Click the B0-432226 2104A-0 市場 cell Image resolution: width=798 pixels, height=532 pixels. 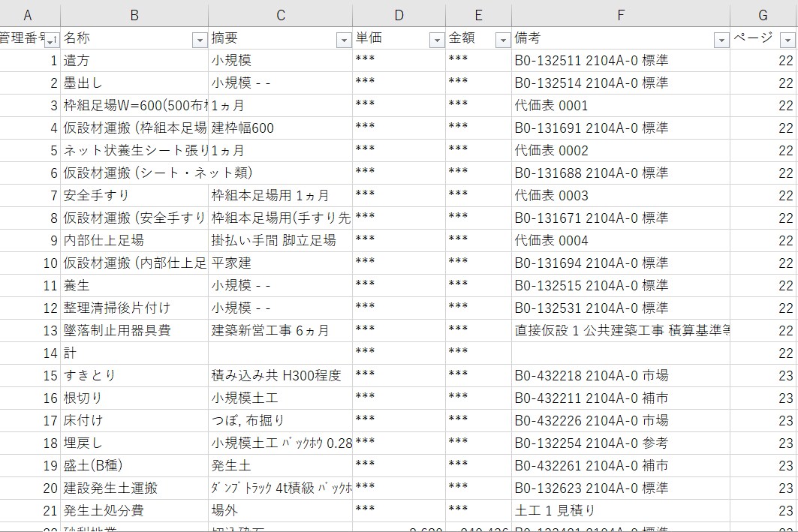(621, 421)
